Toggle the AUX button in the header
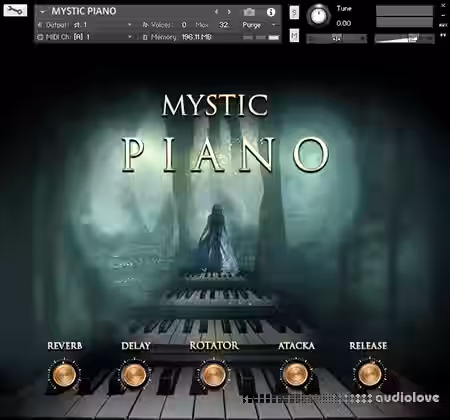Viewport: 450px width, 420px height. pyautogui.click(x=443, y=25)
